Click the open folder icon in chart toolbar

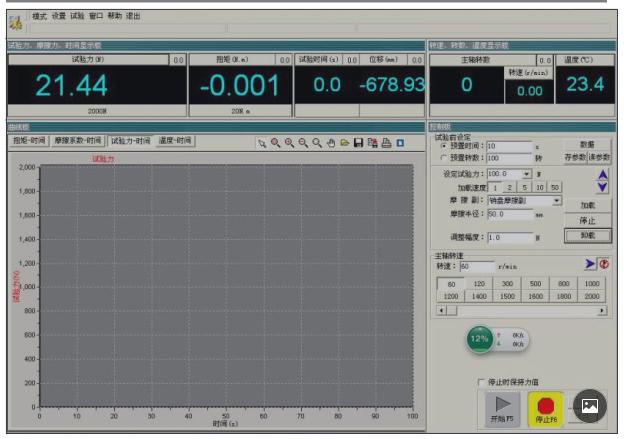[x=344, y=143]
